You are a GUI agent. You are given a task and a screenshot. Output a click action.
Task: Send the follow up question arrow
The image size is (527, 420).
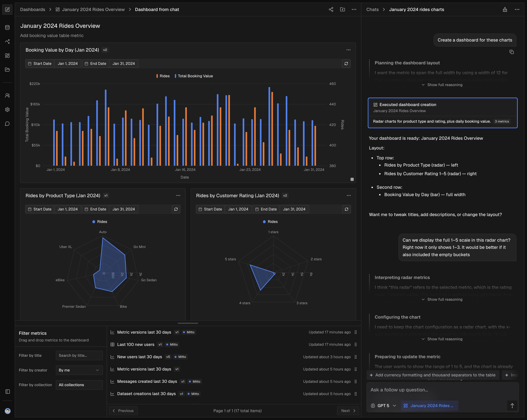tap(512, 406)
